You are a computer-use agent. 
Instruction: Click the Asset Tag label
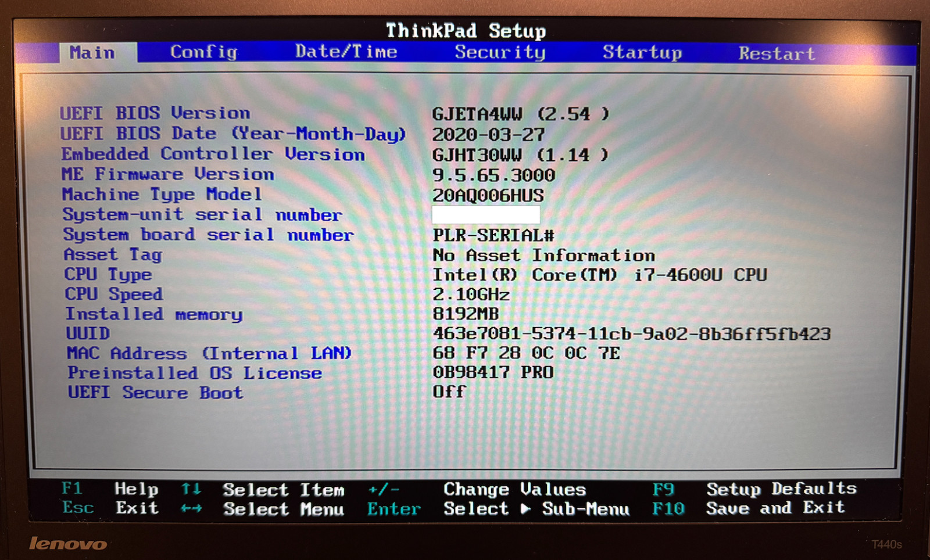click(x=113, y=254)
